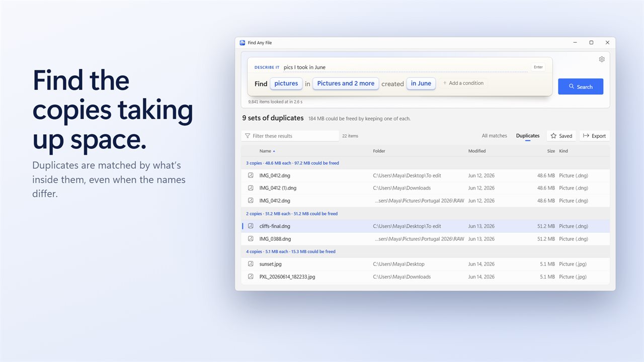Screen dimensions: 644x362
Task: Open the Saved searches button
Action: click(561, 136)
